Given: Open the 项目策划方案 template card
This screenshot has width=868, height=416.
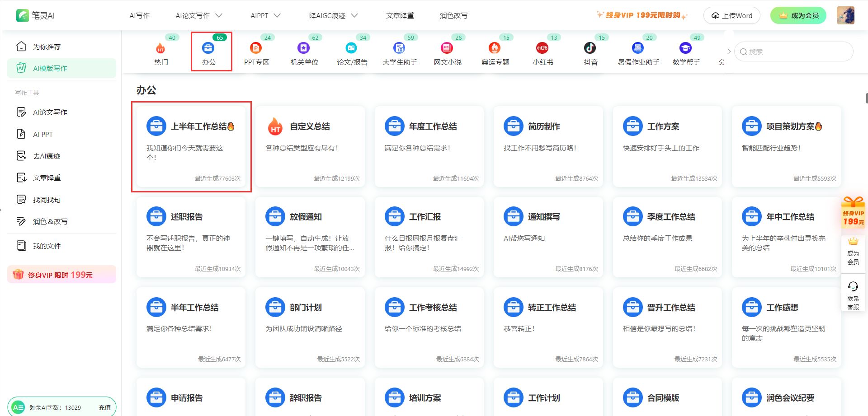Looking at the screenshot, I should point(787,146).
